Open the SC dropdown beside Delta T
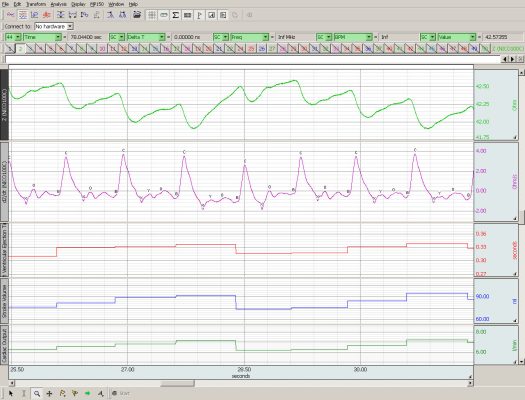Screen dimensions: 525x400 click(117, 37)
